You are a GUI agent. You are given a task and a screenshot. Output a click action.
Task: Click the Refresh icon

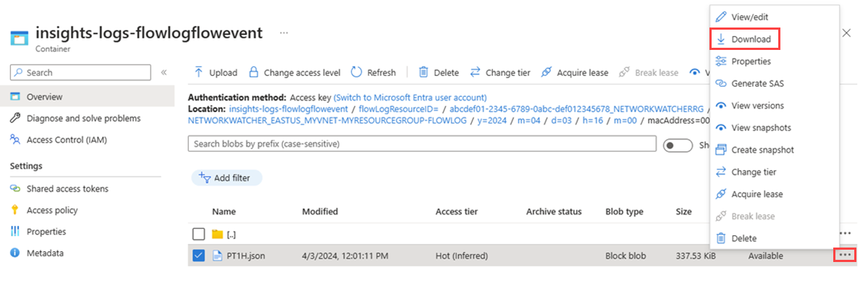[356, 72]
